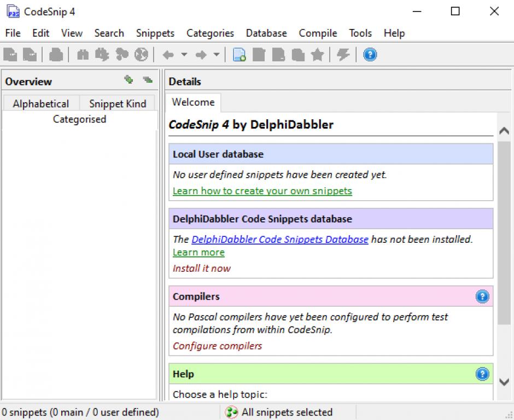The image size is (514, 420).
Task: Close the CodeSnip 4 window
Action: coord(494,11)
